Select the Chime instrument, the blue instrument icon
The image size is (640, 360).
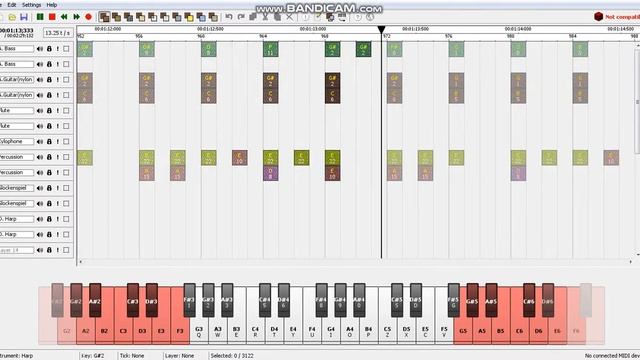tap(201, 17)
